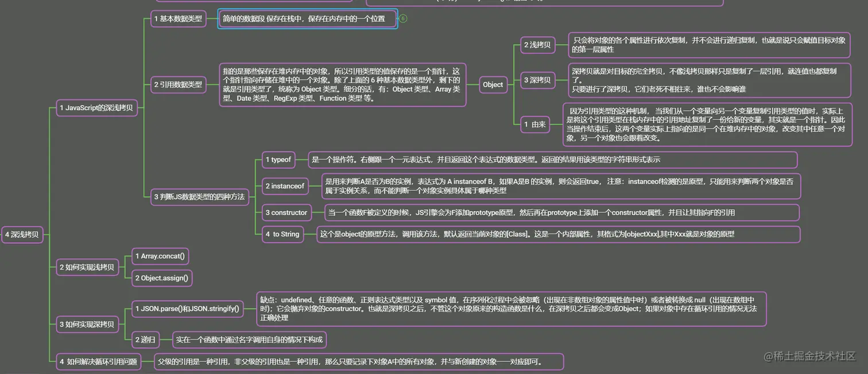The image size is (868, 374).
Task: Select node "3 constructor"
Action: (x=286, y=212)
